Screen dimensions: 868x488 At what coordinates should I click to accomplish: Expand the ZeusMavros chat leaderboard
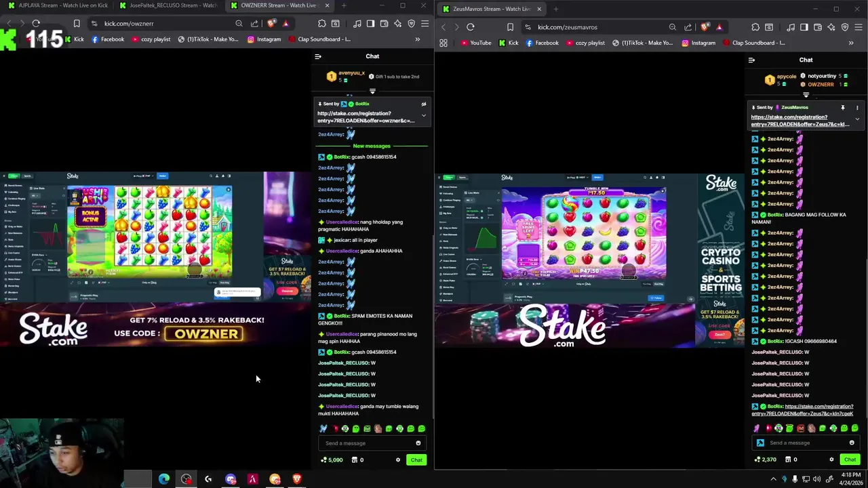pyautogui.click(x=806, y=95)
